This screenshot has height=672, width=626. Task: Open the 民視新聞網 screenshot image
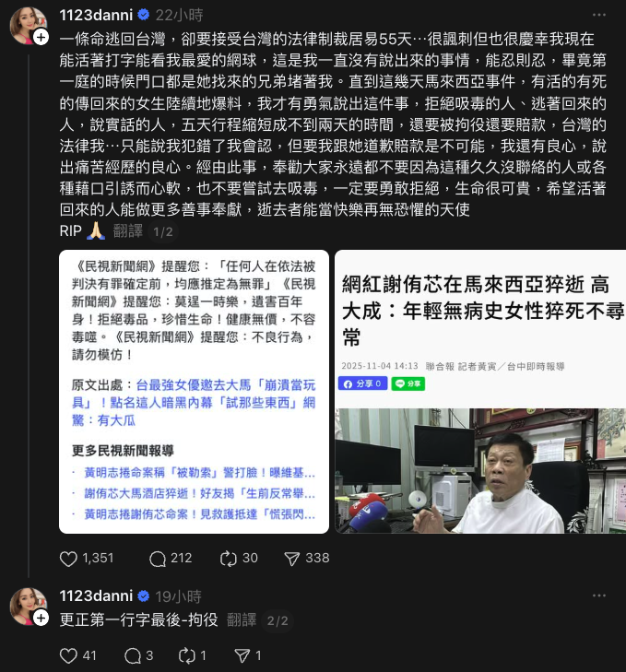[194, 392]
